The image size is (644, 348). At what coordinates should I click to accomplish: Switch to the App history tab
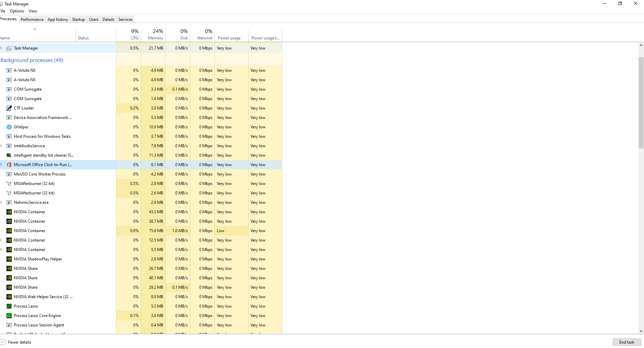coord(58,20)
